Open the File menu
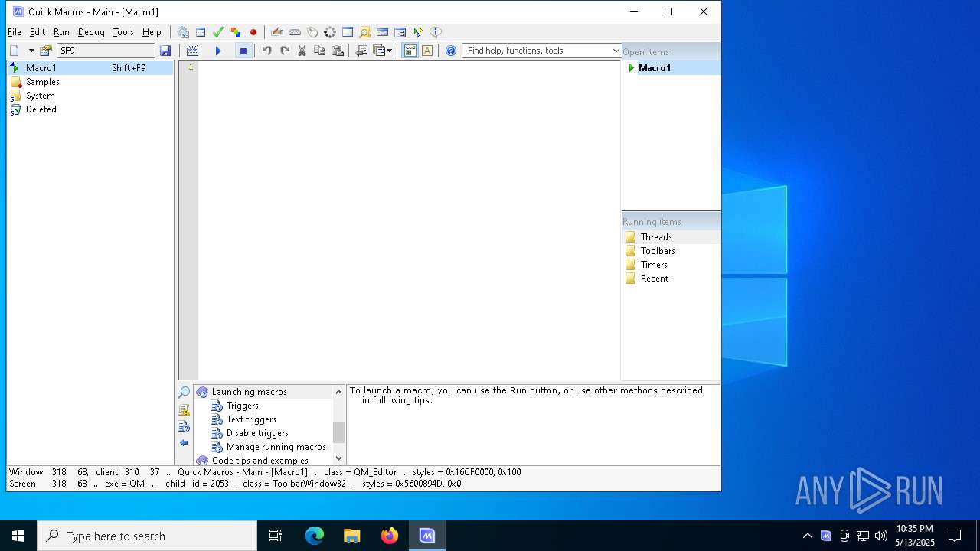The width and height of the screenshot is (980, 551). click(15, 32)
